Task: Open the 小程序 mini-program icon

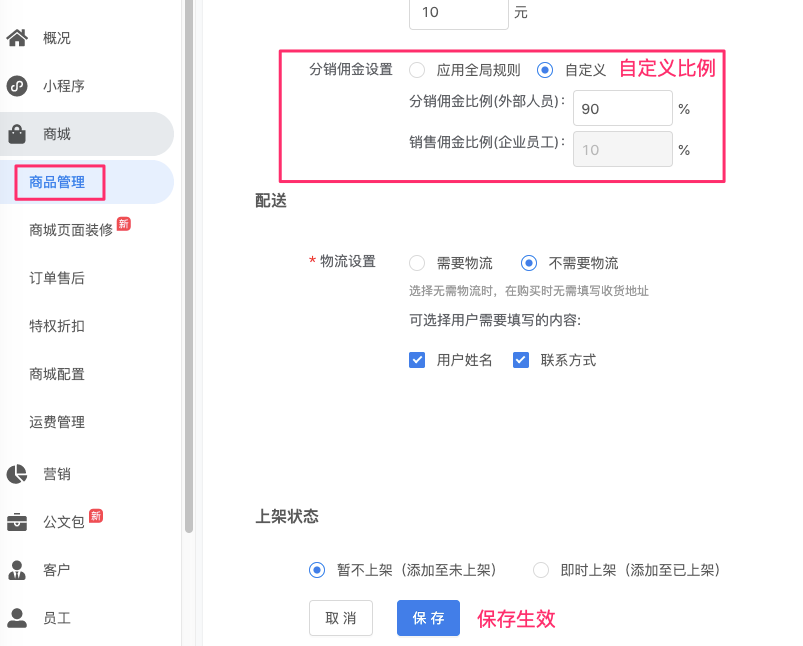Action: click(17, 86)
